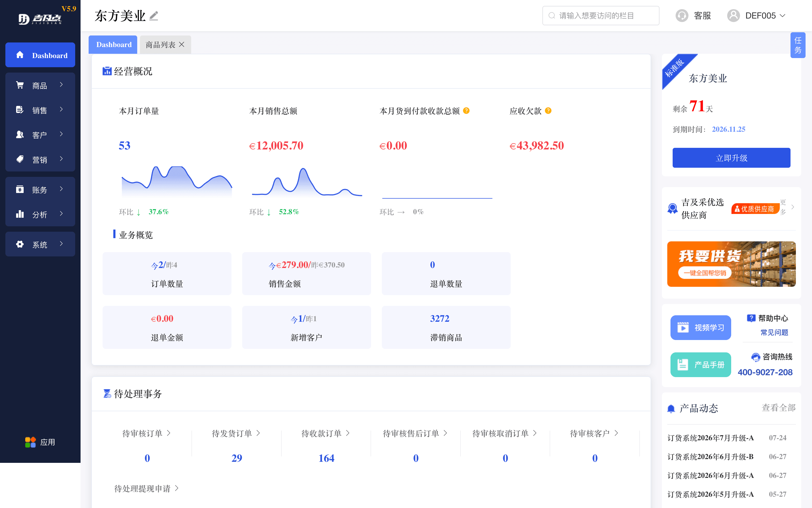This screenshot has height=508, width=812.
Task: Click the 我要供货 banner image
Action: pos(731,264)
